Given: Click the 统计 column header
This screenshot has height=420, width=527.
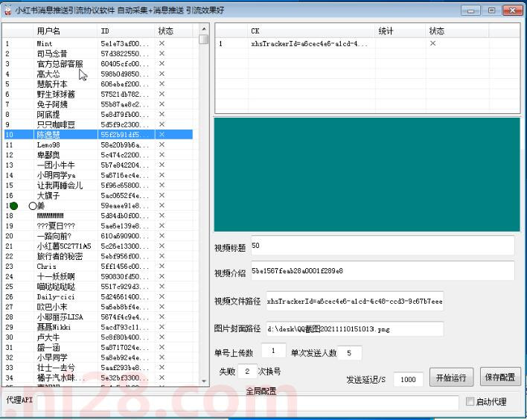Looking at the screenshot, I should click(400, 31).
